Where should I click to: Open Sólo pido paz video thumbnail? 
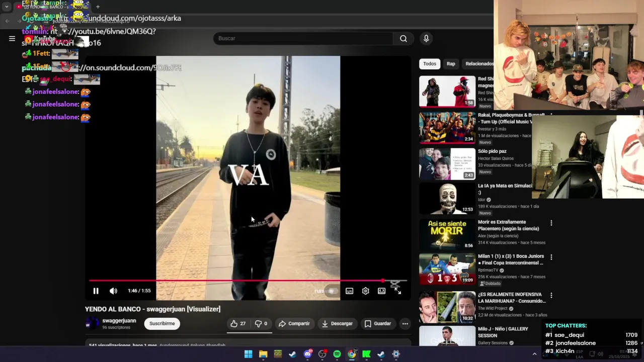[x=447, y=164]
